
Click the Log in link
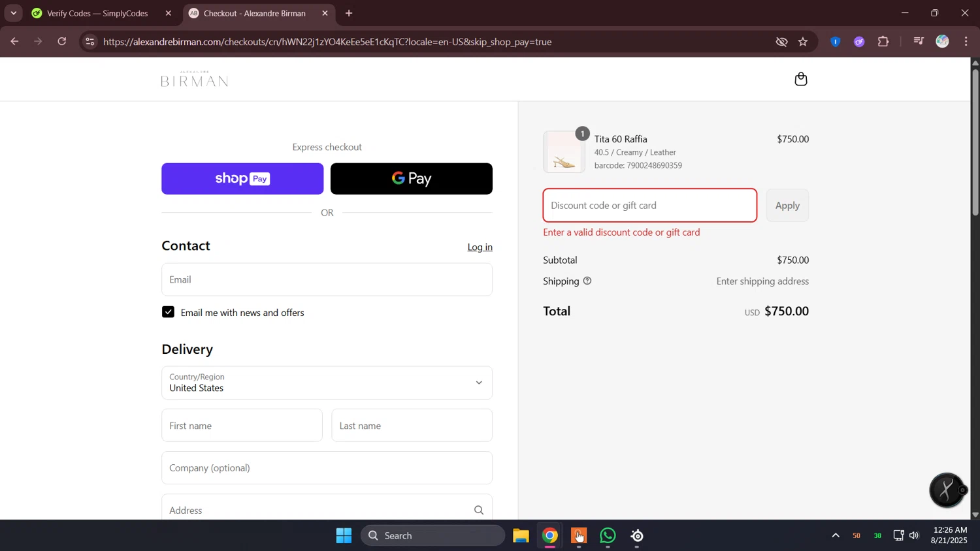coord(480,247)
